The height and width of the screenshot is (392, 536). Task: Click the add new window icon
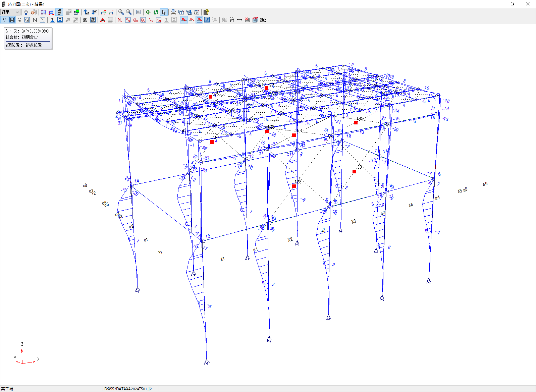click(181, 12)
